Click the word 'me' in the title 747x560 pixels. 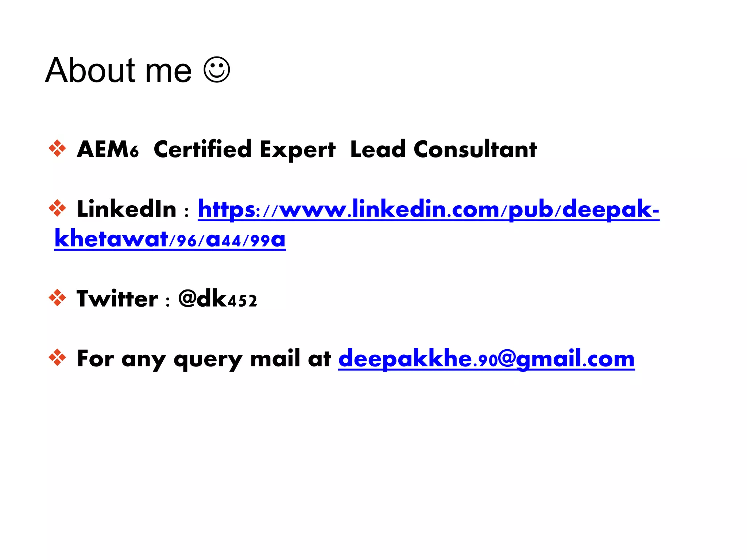pyautogui.click(x=168, y=71)
